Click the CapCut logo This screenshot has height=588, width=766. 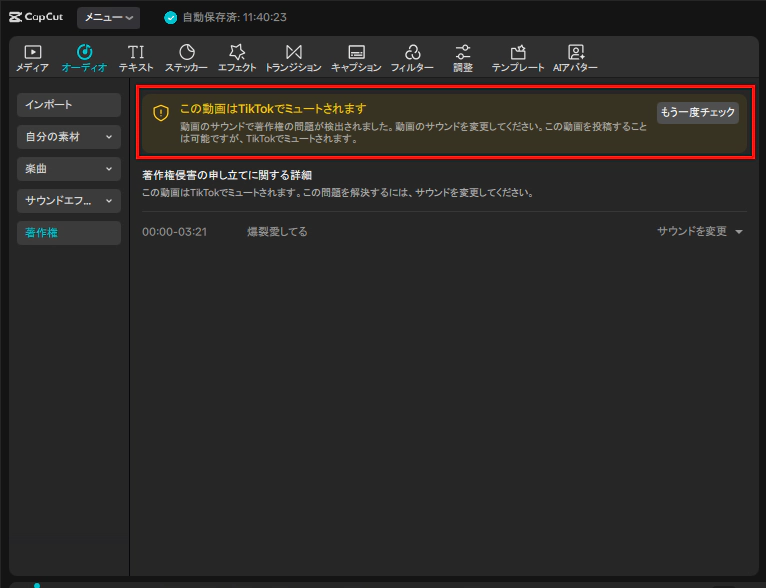point(36,17)
